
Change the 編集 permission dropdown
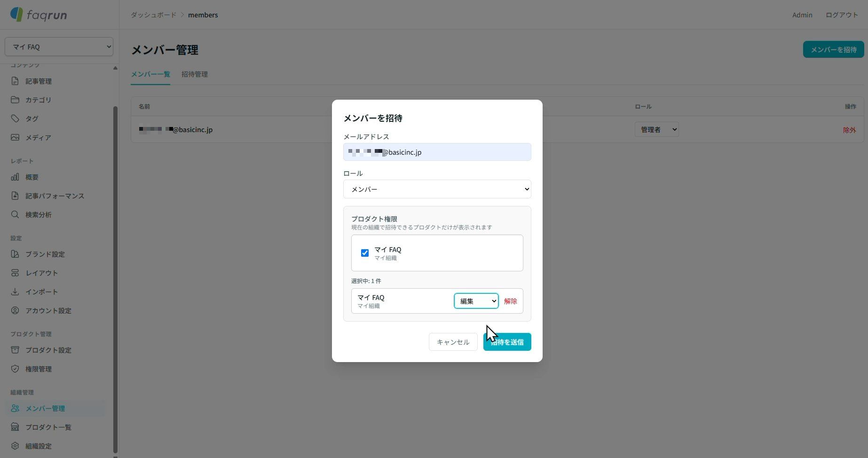476,301
